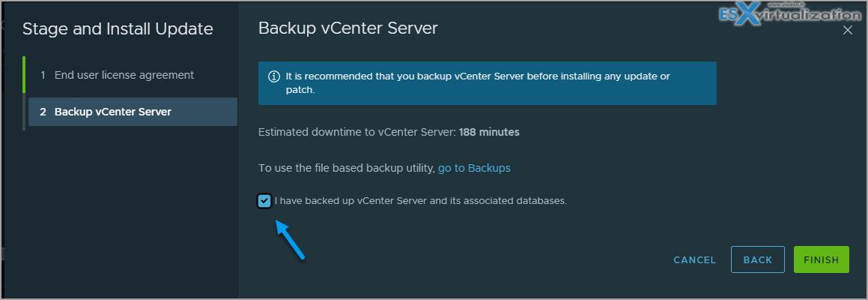
Task: Click the blue arrow annotation
Action: point(290,239)
